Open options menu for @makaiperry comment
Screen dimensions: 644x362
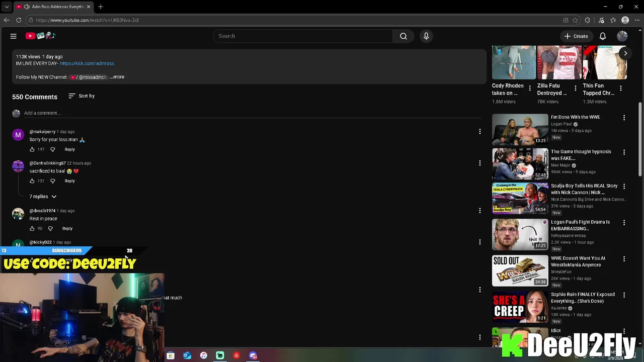point(479,132)
